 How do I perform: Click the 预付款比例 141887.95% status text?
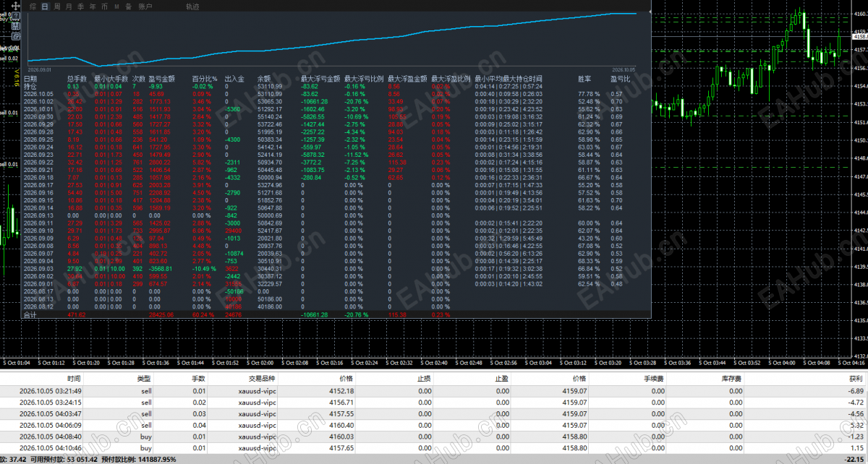pos(137,460)
